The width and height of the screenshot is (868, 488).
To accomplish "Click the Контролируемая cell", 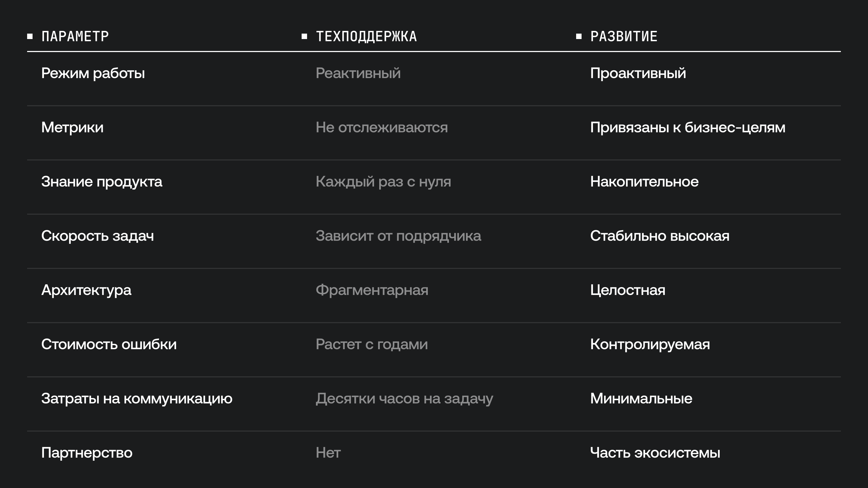I will (650, 345).
